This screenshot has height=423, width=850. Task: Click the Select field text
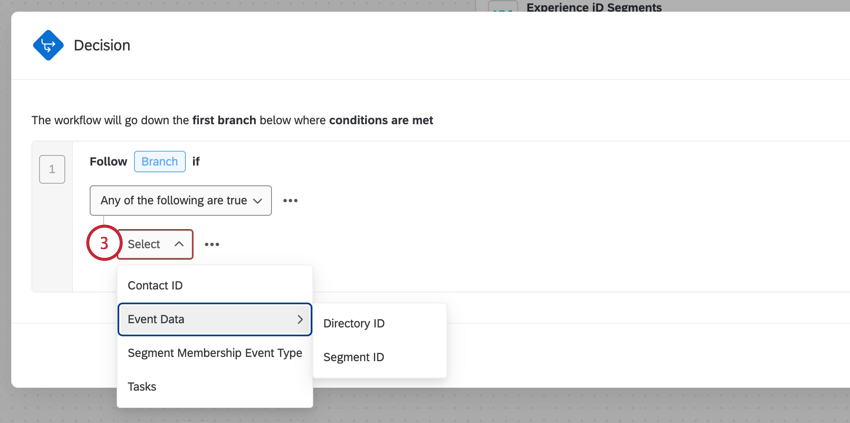pyautogui.click(x=144, y=245)
